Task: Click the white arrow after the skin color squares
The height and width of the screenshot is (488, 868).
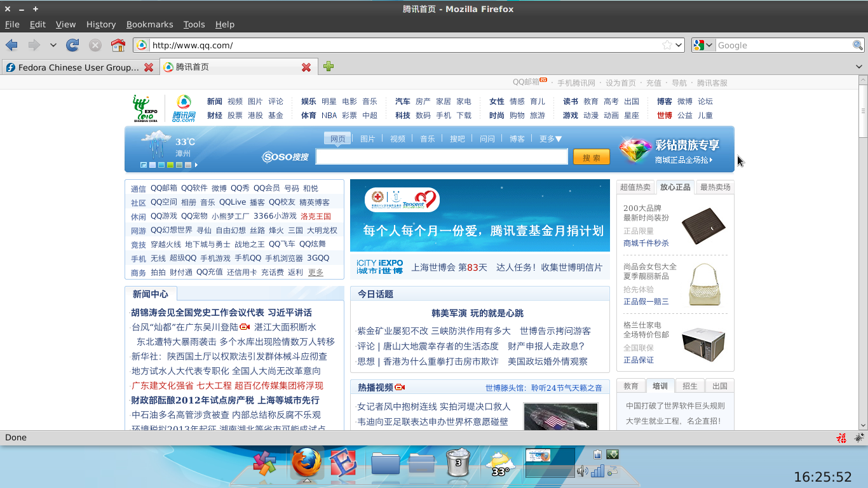Action: click(x=196, y=165)
